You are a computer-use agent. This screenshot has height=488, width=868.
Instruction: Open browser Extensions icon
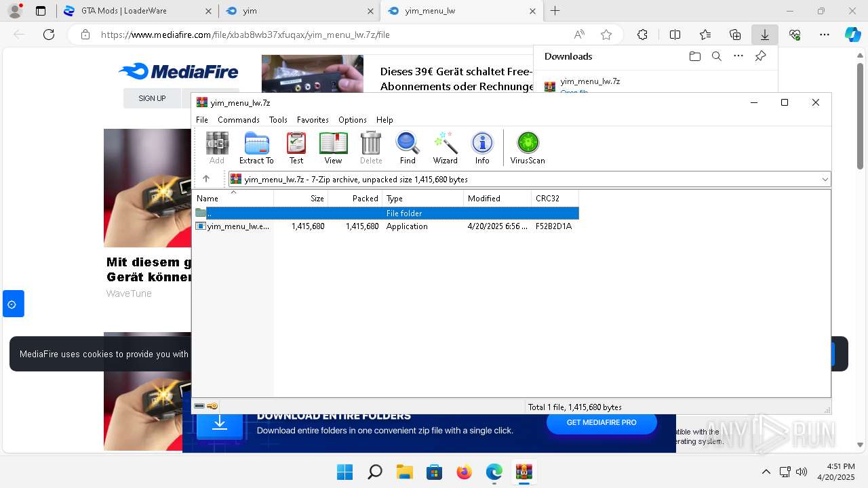pyautogui.click(x=642, y=35)
